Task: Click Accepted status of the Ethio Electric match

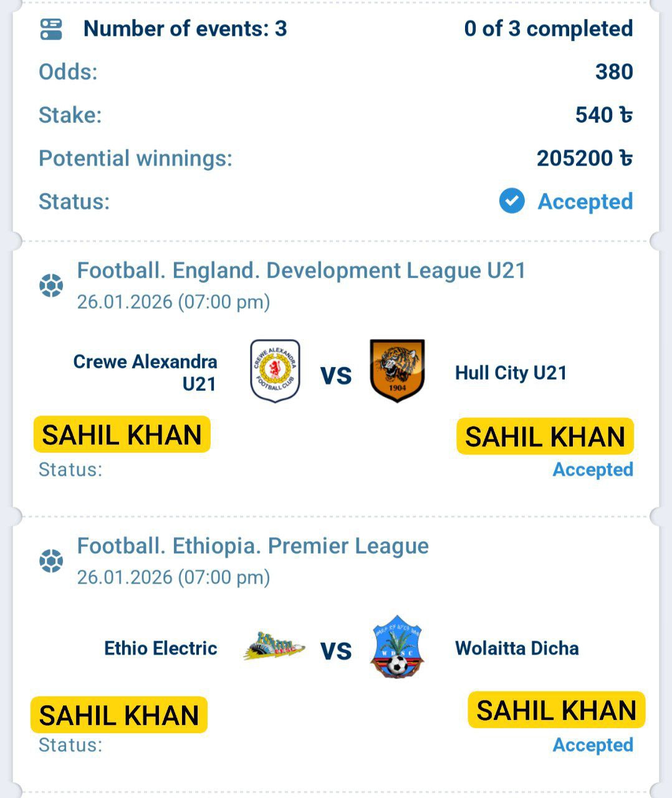Action: point(592,745)
